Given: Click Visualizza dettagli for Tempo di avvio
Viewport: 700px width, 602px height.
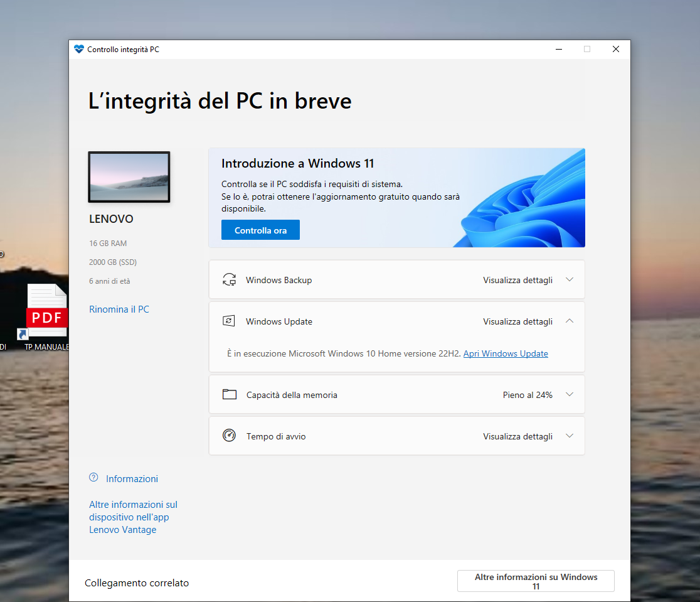Looking at the screenshot, I should (x=518, y=437).
